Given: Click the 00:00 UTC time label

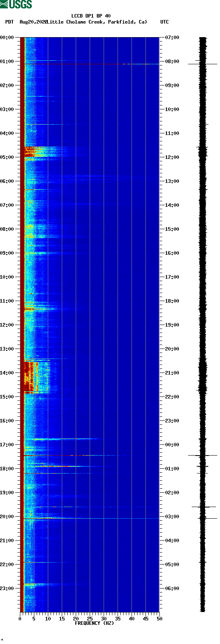Looking at the screenshot, I should pos(172,445).
